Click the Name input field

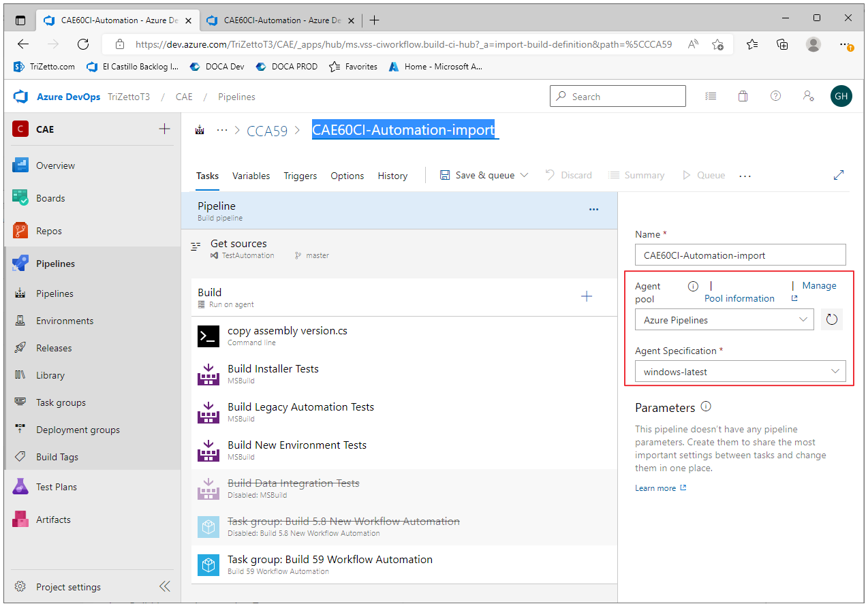click(x=741, y=255)
